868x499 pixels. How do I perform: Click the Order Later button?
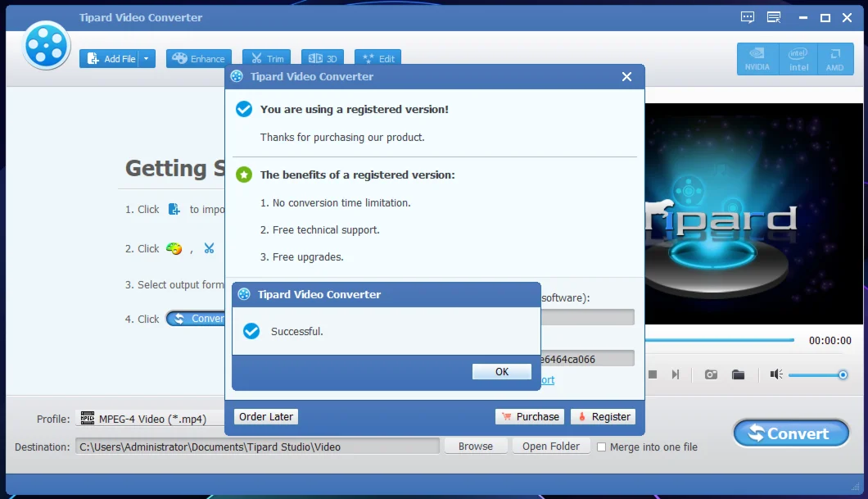(x=265, y=417)
